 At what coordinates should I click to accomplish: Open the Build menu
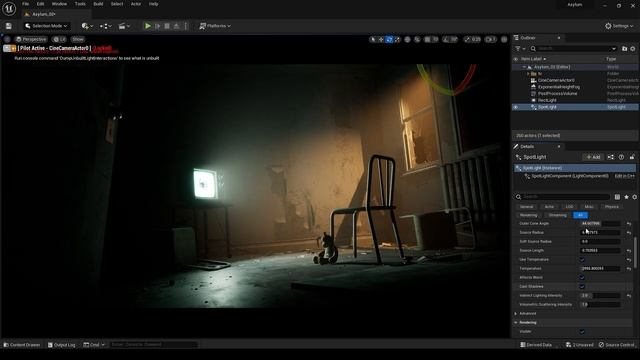pyautogui.click(x=98, y=4)
